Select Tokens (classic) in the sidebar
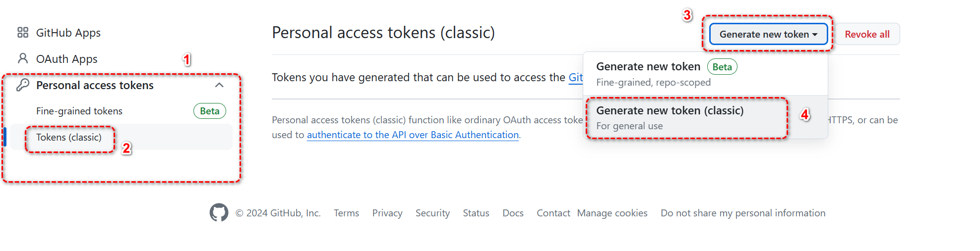The image size is (980, 251). (x=69, y=137)
